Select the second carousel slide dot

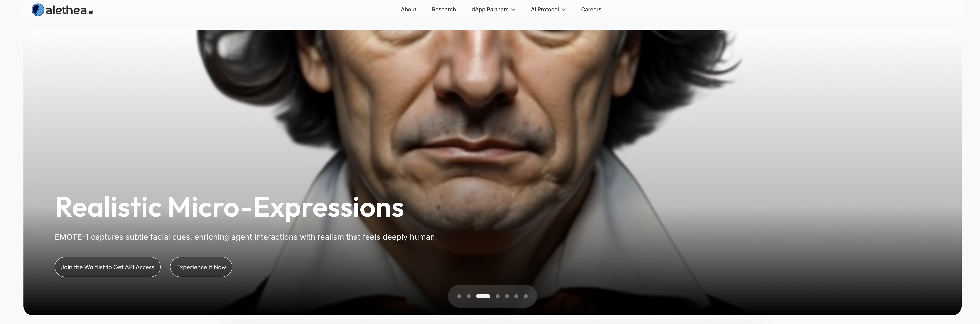tap(469, 296)
